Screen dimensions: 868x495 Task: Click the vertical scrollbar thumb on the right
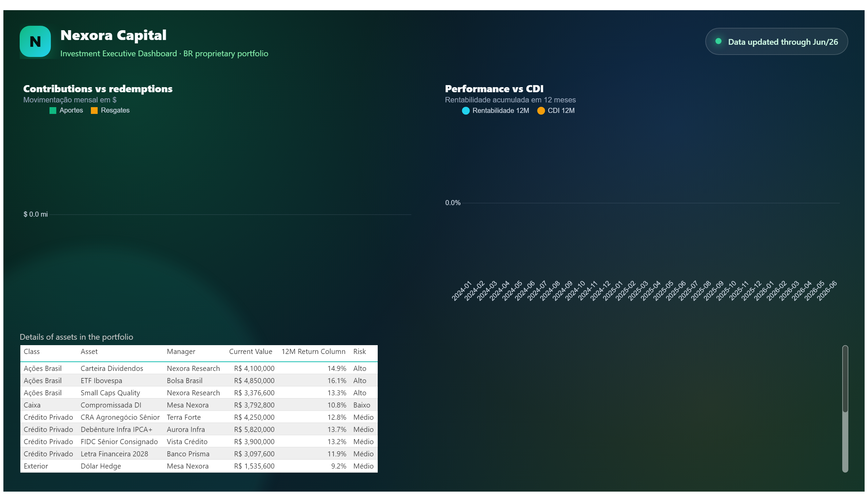pos(845,379)
